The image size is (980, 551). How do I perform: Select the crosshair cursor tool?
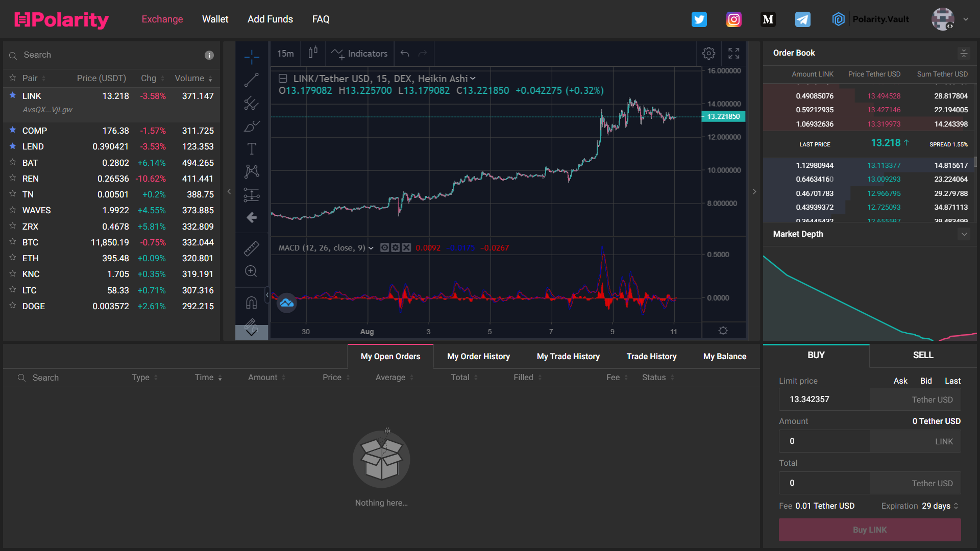tap(252, 57)
